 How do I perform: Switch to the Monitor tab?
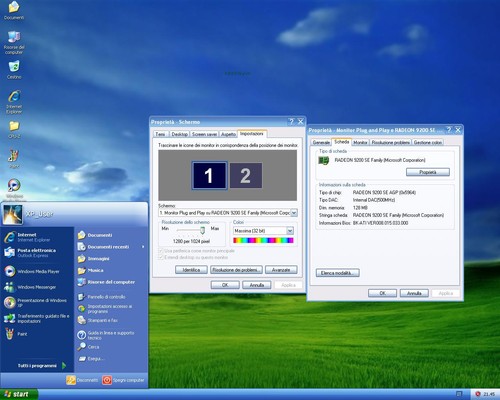[x=360, y=142]
